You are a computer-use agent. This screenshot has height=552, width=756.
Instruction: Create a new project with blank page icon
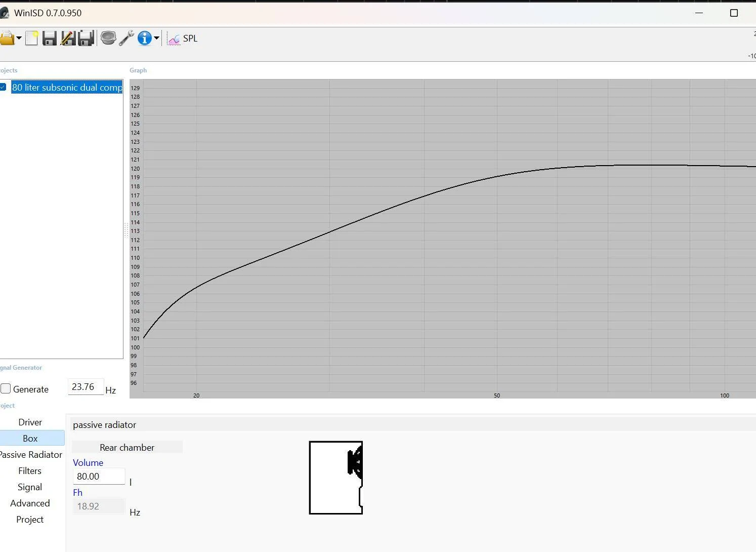tap(31, 38)
